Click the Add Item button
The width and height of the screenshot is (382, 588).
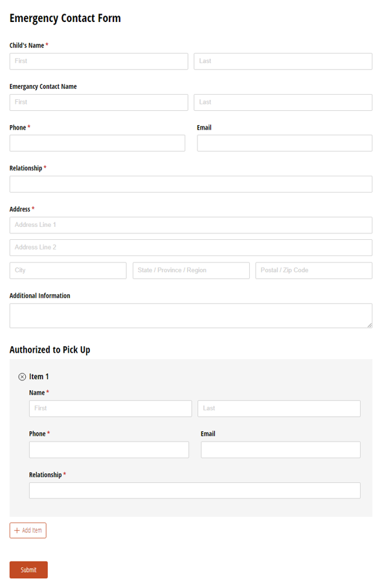point(28,530)
